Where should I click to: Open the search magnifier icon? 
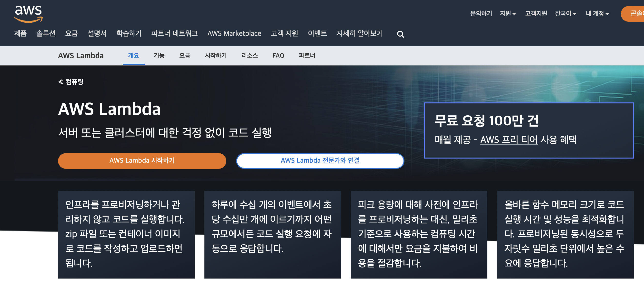[401, 34]
